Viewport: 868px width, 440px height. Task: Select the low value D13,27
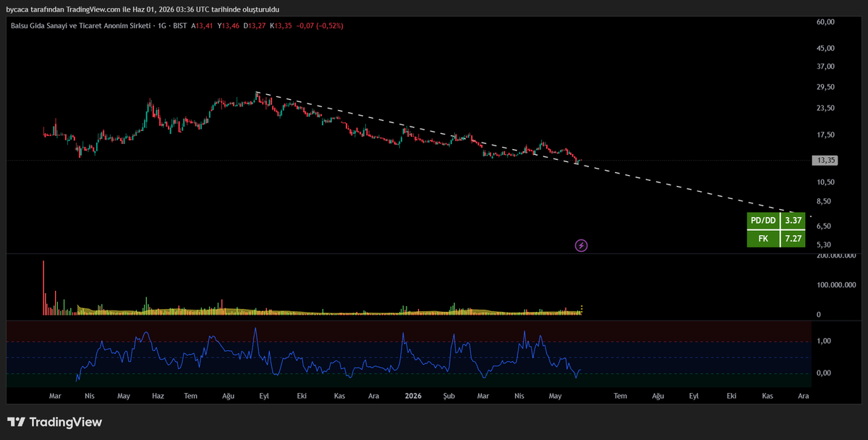[254, 25]
